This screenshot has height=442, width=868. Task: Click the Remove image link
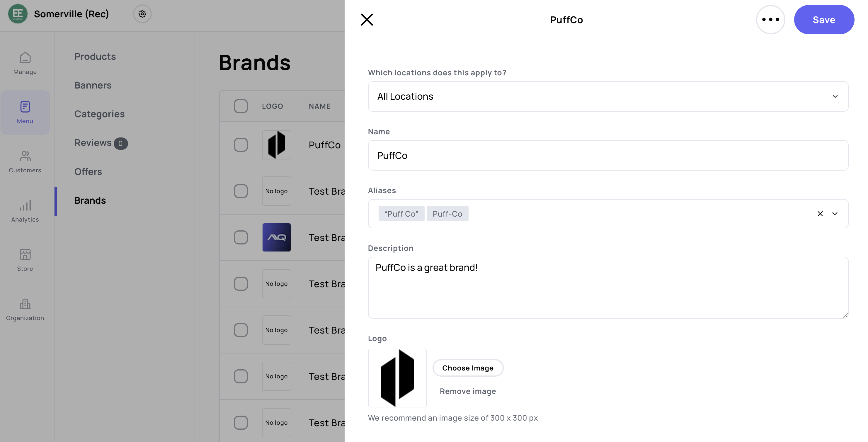(467, 391)
